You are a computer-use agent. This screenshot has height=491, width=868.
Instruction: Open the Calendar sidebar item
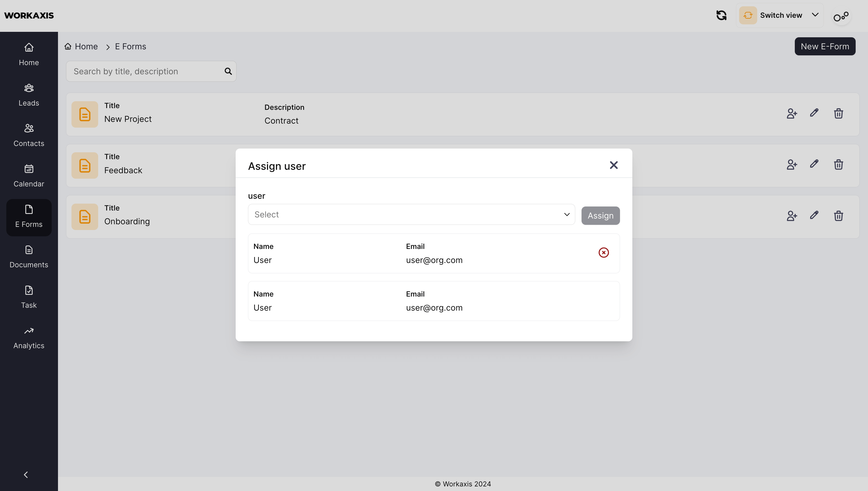[x=29, y=176]
